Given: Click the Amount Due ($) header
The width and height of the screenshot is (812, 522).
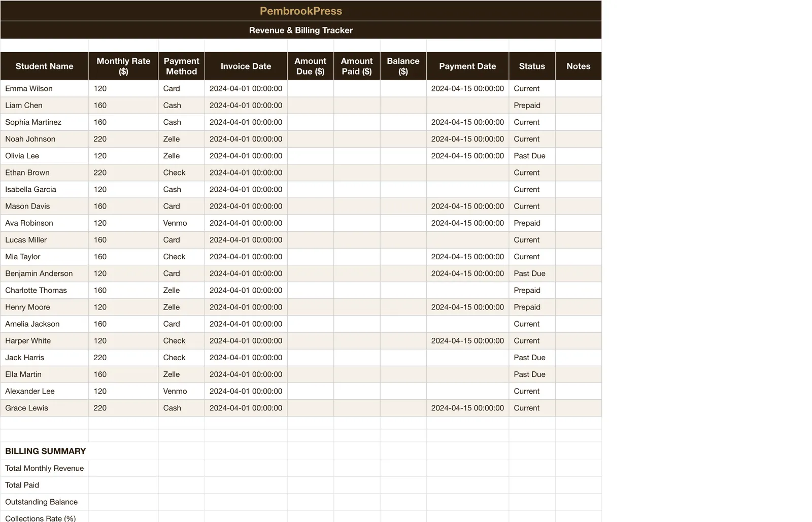Looking at the screenshot, I should pos(310,66).
